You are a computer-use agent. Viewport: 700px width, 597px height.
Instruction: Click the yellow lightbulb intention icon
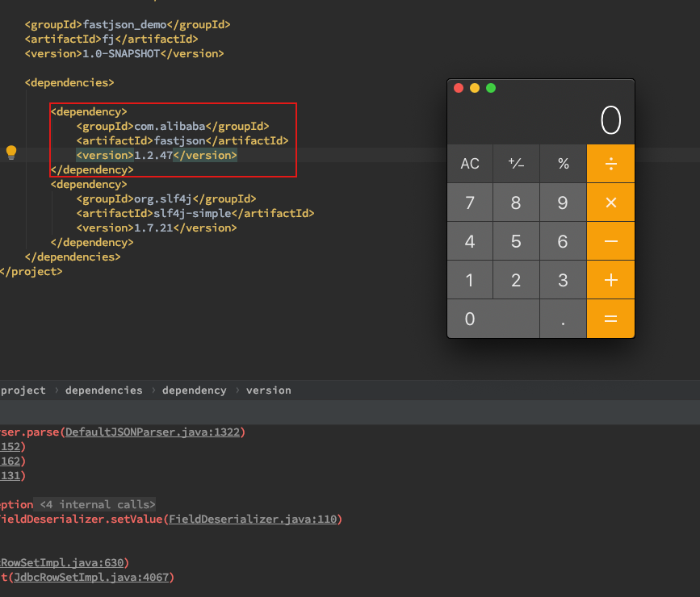(11, 152)
